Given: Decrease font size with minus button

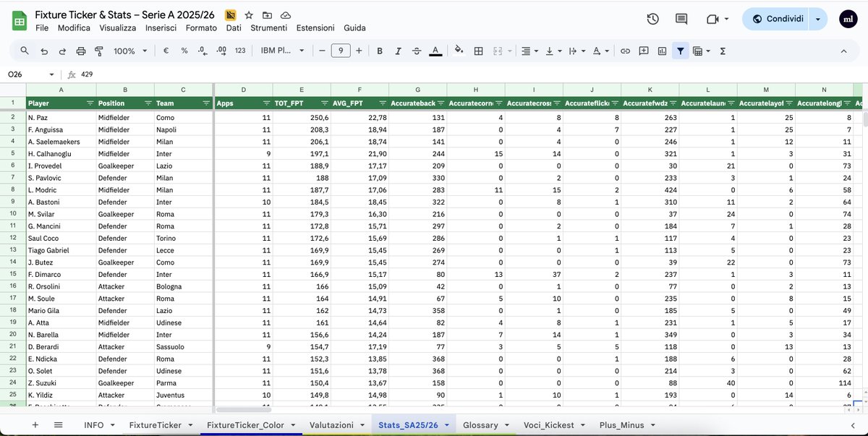Looking at the screenshot, I should point(322,51).
